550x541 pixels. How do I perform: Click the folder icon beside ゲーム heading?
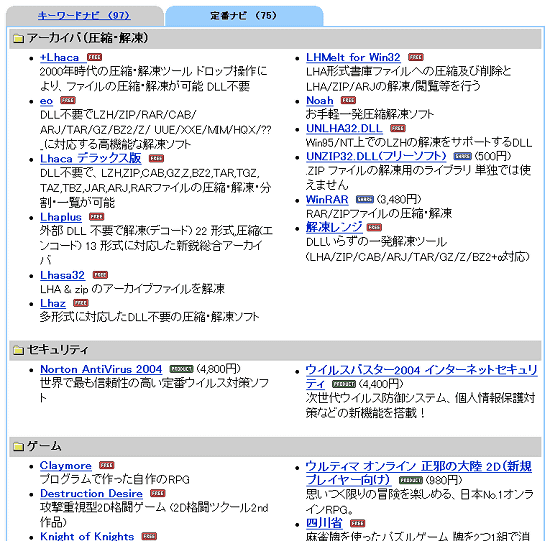[x=19, y=446]
